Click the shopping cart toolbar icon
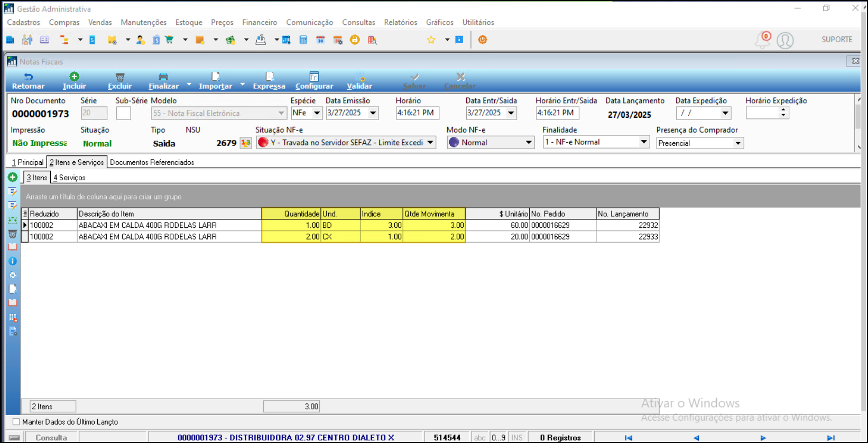Viewport: 868px width, 443px height. tap(169, 40)
